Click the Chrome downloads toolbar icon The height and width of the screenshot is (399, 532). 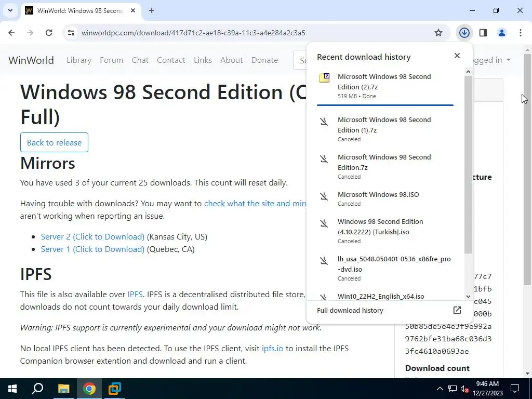pyautogui.click(x=464, y=33)
